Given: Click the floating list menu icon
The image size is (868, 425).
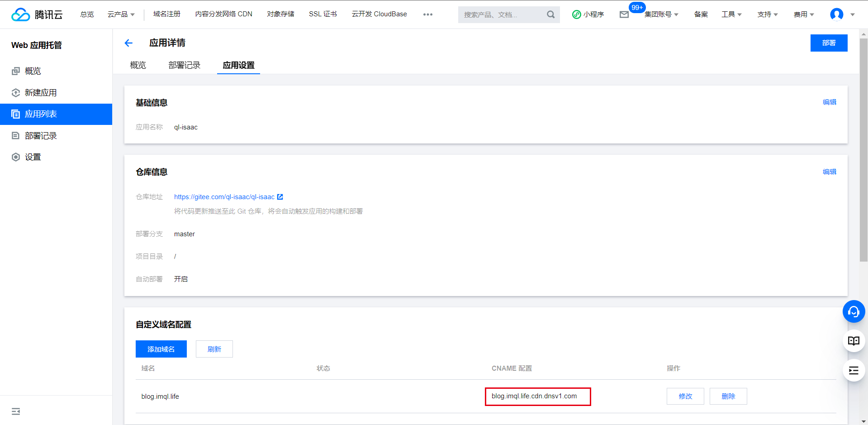Looking at the screenshot, I should point(854,371).
